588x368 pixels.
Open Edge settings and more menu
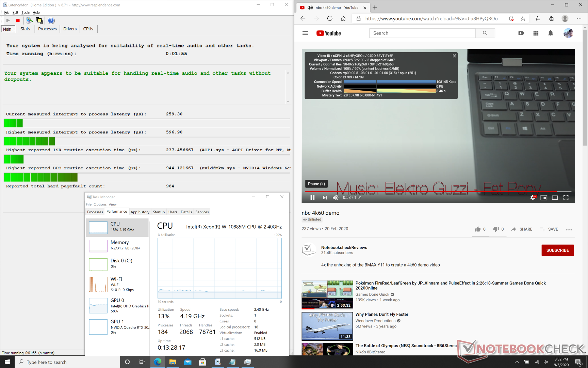[x=579, y=18]
